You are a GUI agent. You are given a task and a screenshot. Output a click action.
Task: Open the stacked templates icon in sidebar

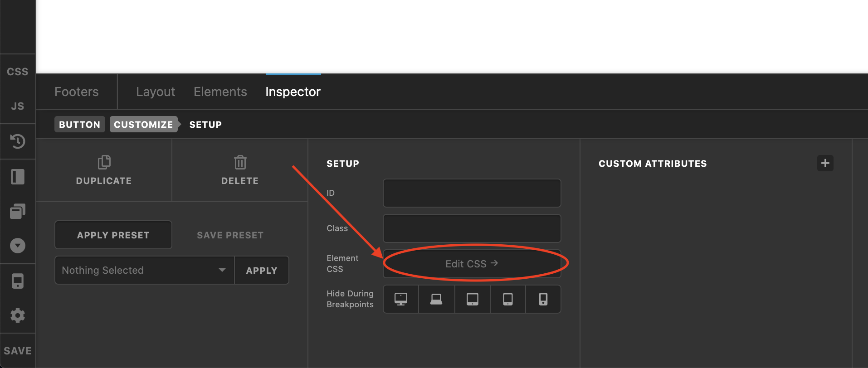[x=18, y=211]
